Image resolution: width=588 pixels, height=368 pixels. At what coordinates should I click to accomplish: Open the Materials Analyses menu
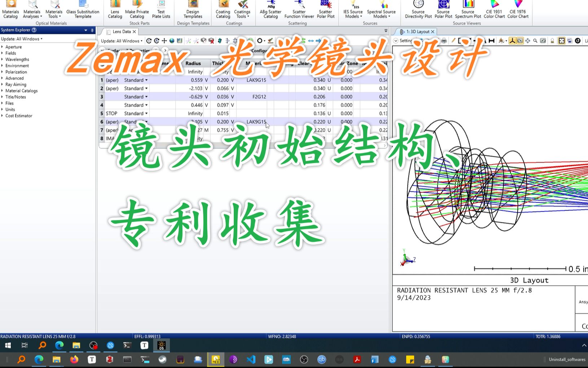[32, 10]
